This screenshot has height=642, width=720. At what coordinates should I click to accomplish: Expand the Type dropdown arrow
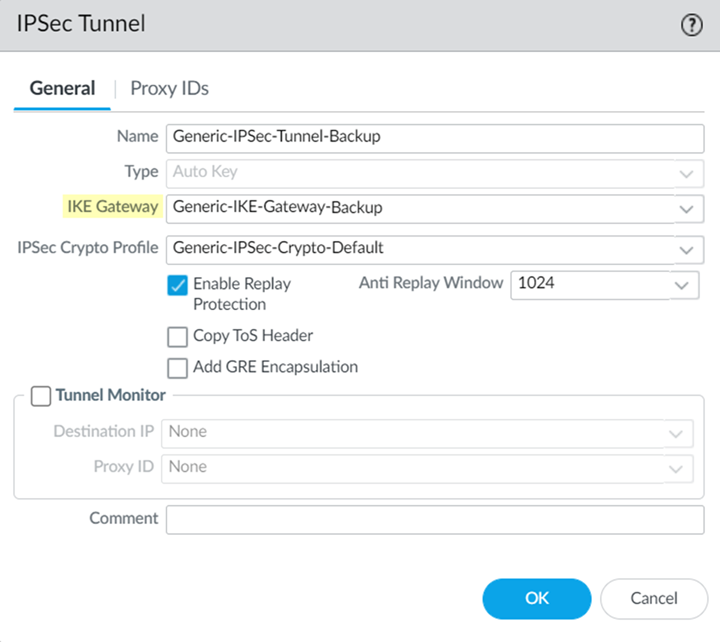pos(685,173)
